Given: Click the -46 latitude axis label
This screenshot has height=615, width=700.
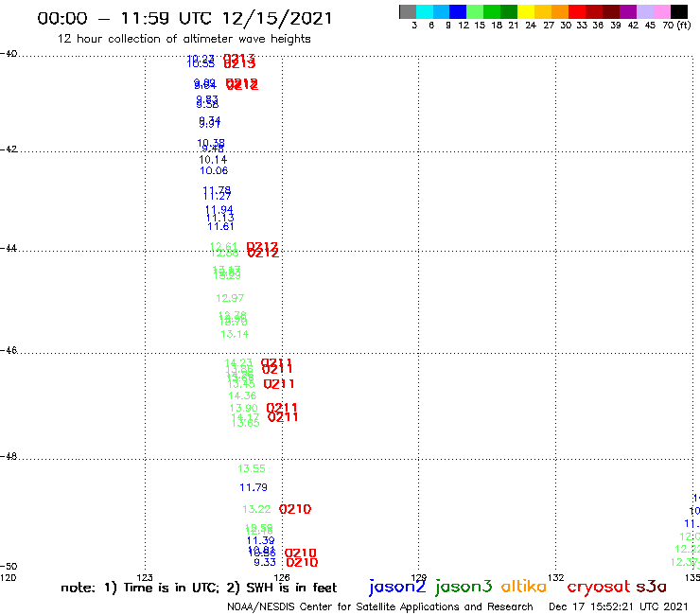Looking at the screenshot, I should pyautogui.click(x=9, y=350).
